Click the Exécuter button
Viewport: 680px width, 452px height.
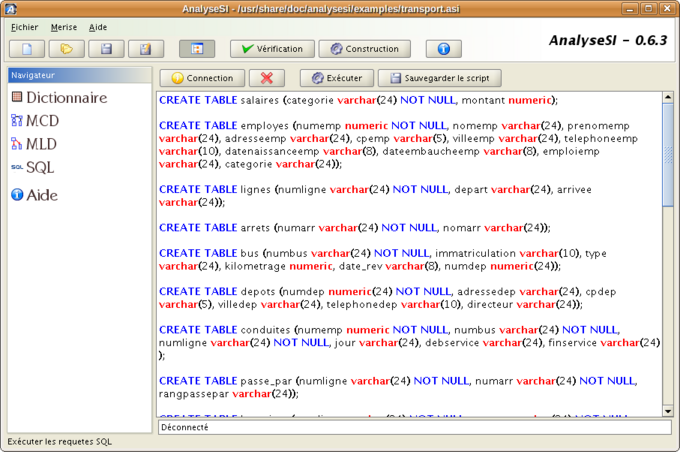[x=337, y=78]
